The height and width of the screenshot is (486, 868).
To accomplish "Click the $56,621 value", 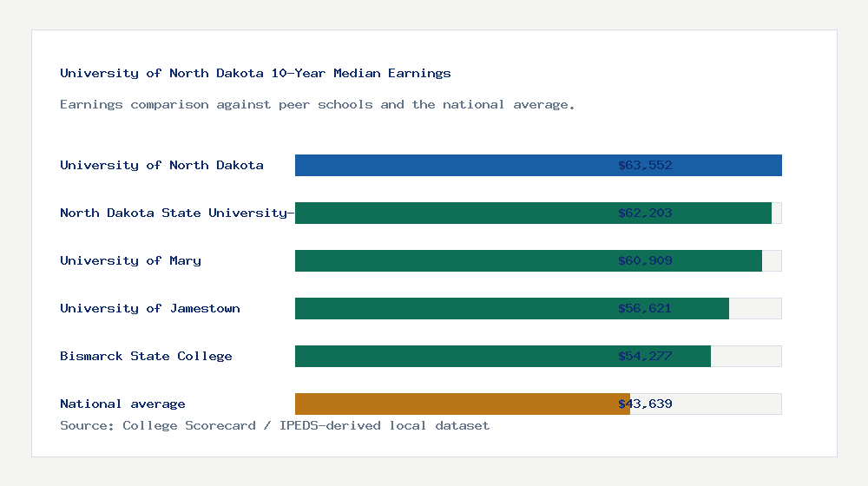I will point(645,308).
